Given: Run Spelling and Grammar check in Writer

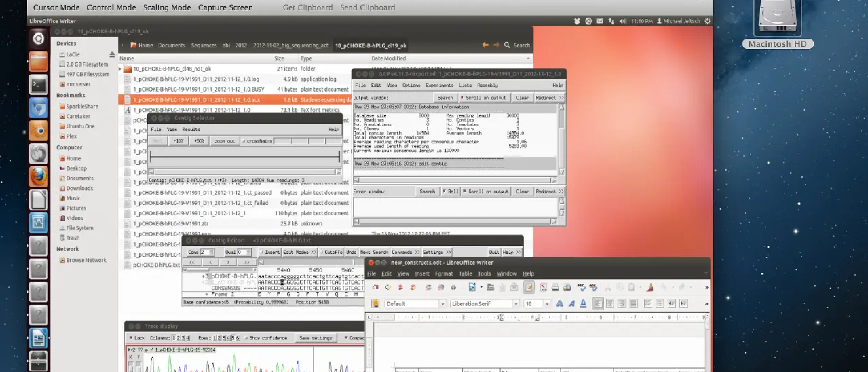Looking at the screenshot, I should coord(581,287).
